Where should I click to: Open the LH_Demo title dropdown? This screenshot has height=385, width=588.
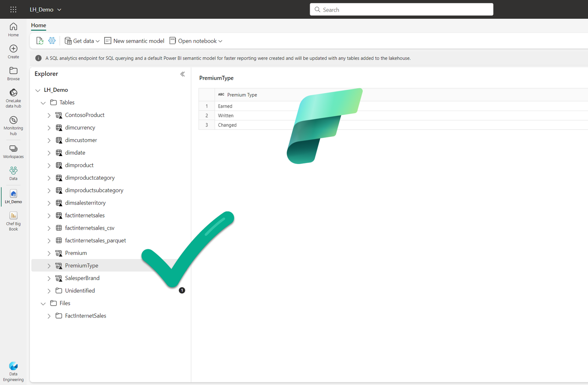tap(59, 10)
